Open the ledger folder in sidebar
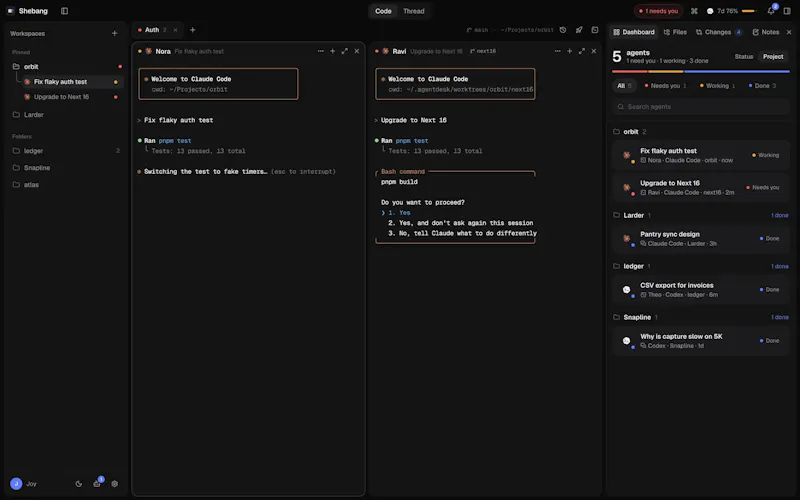This screenshot has height=500, width=800. (66, 151)
